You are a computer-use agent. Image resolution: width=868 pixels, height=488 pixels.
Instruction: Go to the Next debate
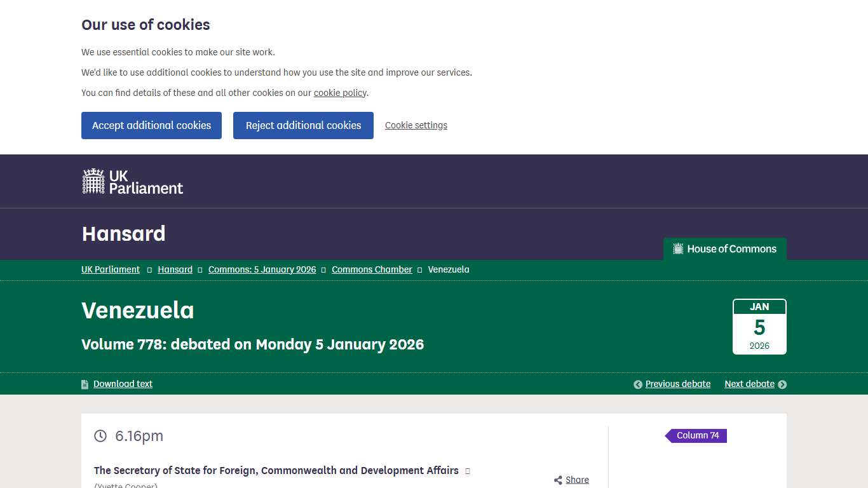[x=749, y=384]
